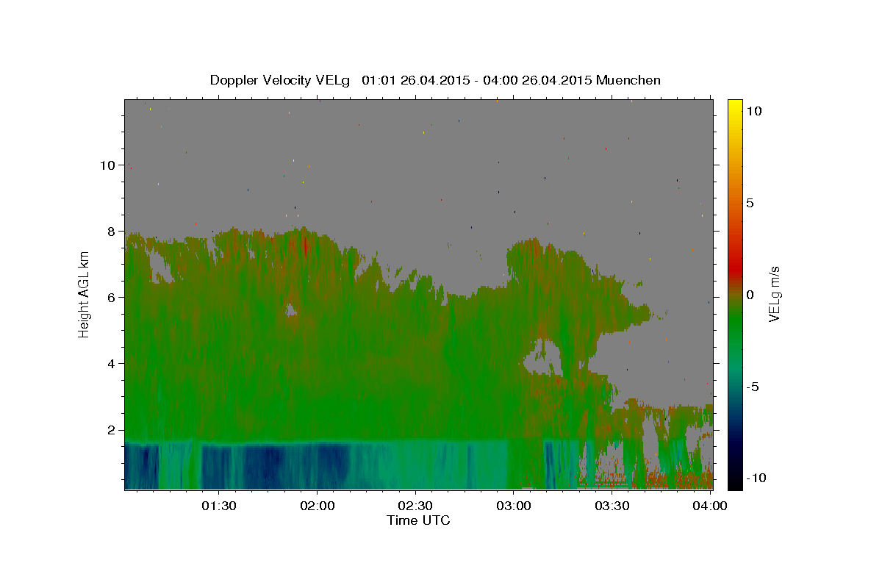
Task: Click the 02:30 time tick label
Action: point(415,506)
